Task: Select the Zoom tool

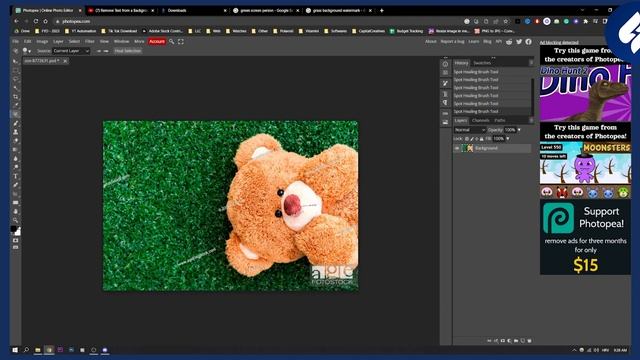Action: [16, 220]
